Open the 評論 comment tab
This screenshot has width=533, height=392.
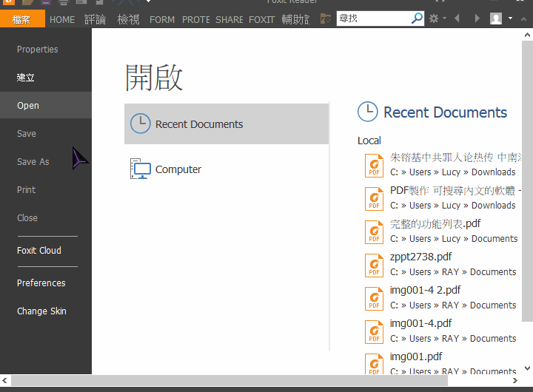pos(95,19)
